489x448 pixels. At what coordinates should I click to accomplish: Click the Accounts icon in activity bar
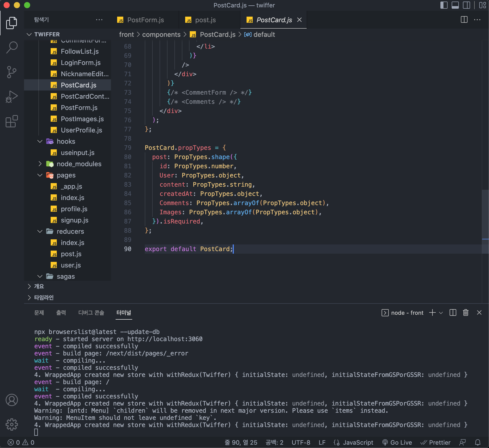12,400
